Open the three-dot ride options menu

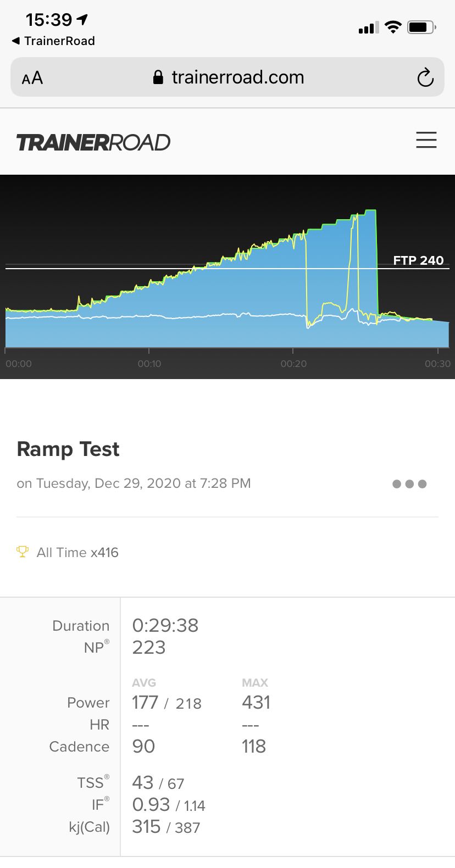[409, 484]
